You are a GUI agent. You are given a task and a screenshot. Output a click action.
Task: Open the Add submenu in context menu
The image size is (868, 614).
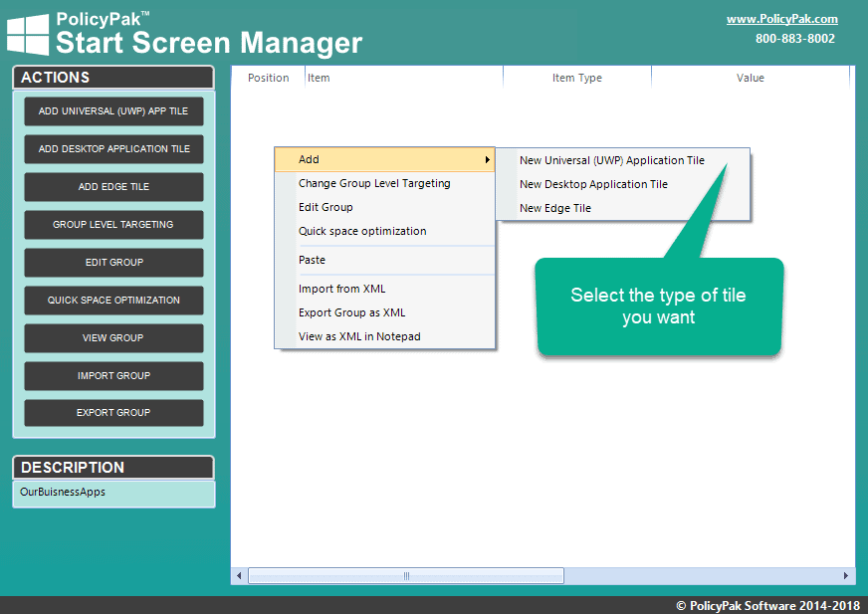[384, 159]
